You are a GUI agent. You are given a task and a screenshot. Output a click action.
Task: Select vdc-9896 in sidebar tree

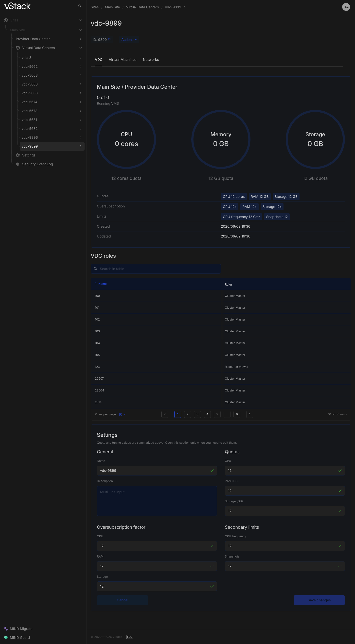[x=52, y=137]
